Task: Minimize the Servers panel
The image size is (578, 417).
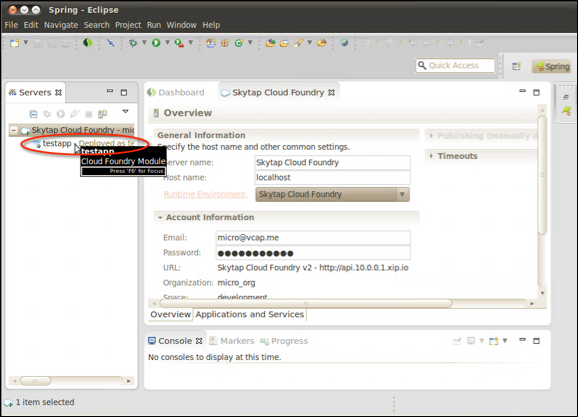Action: [x=110, y=91]
